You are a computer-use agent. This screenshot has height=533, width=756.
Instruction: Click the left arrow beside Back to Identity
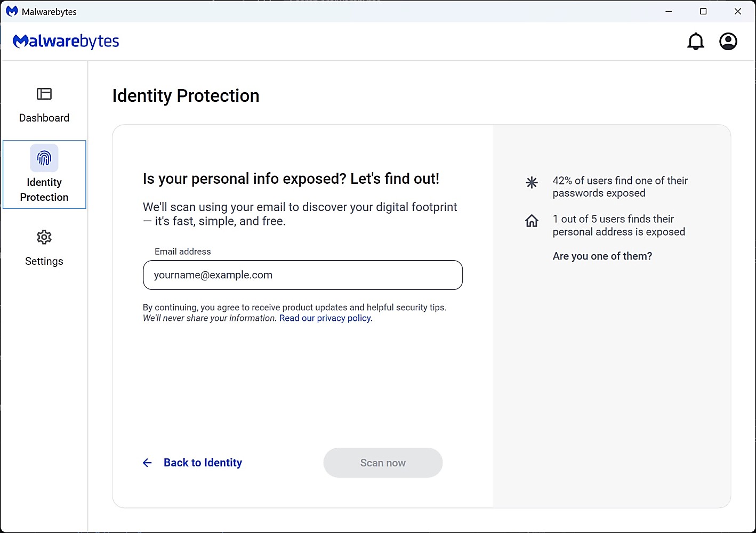point(148,463)
